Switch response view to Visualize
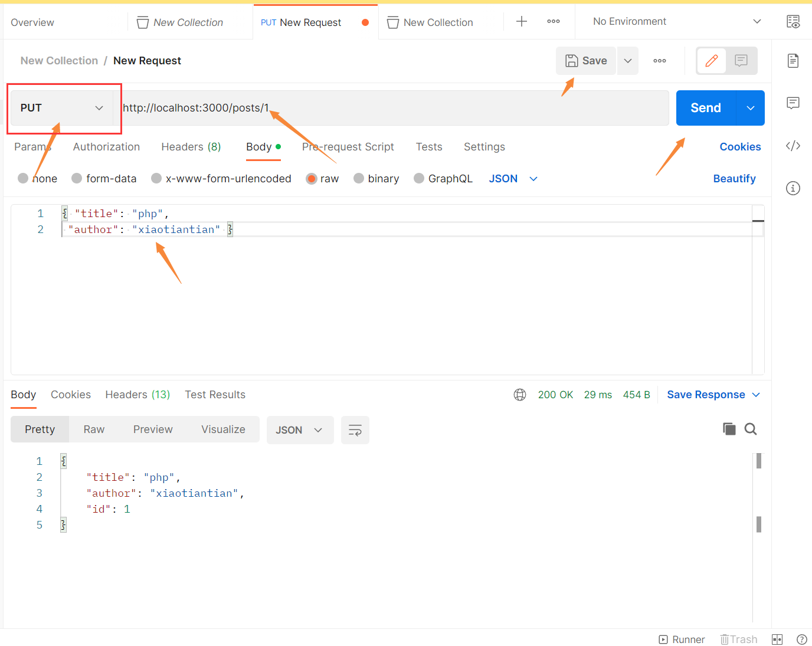Screen dimensions: 812x646 [x=223, y=429]
